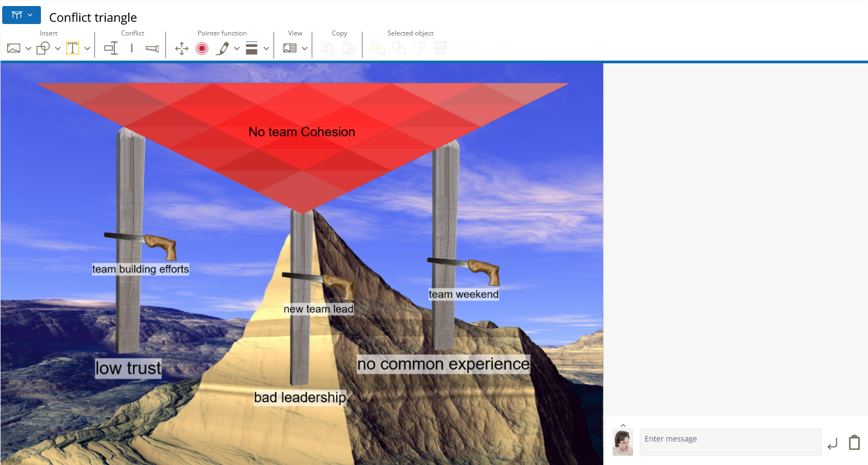
Task: Expand the View dropdown arrow
Action: (305, 49)
